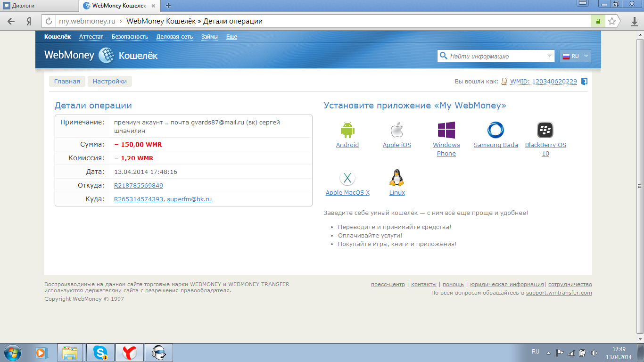Launch Skype from the taskbar
This screenshot has height=362, width=644.
click(x=100, y=353)
